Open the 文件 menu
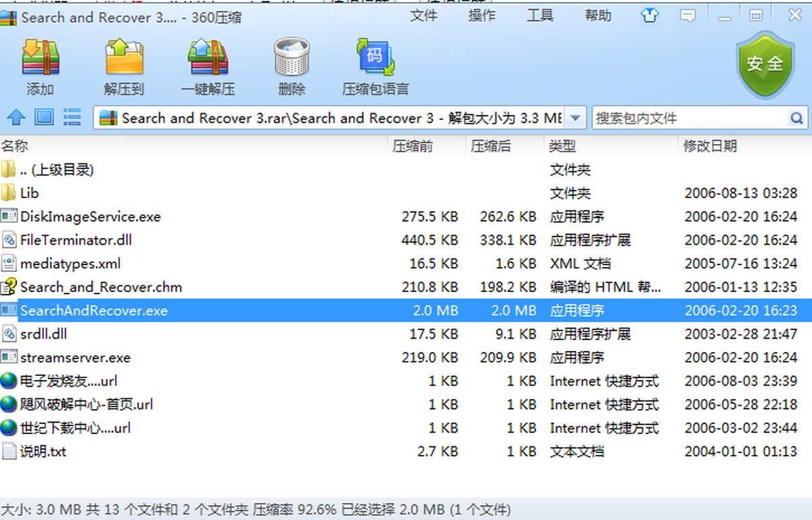The width and height of the screenshot is (812, 520). (424, 16)
